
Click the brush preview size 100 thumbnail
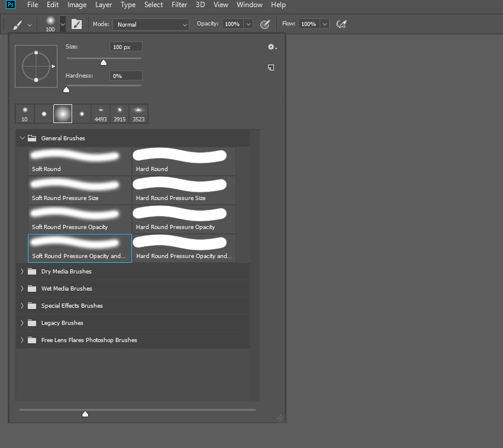point(50,24)
